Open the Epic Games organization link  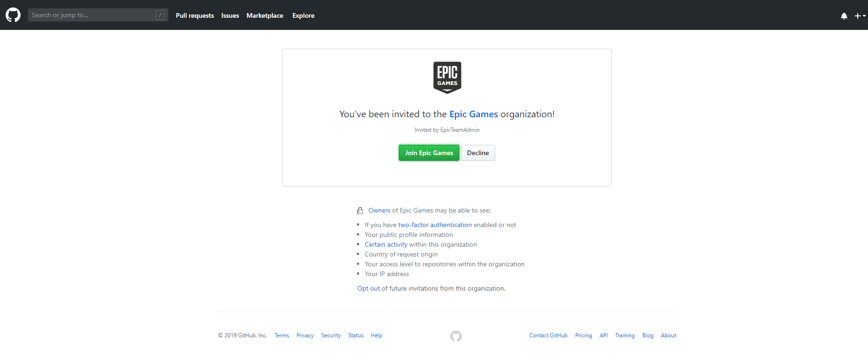coord(474,114)
